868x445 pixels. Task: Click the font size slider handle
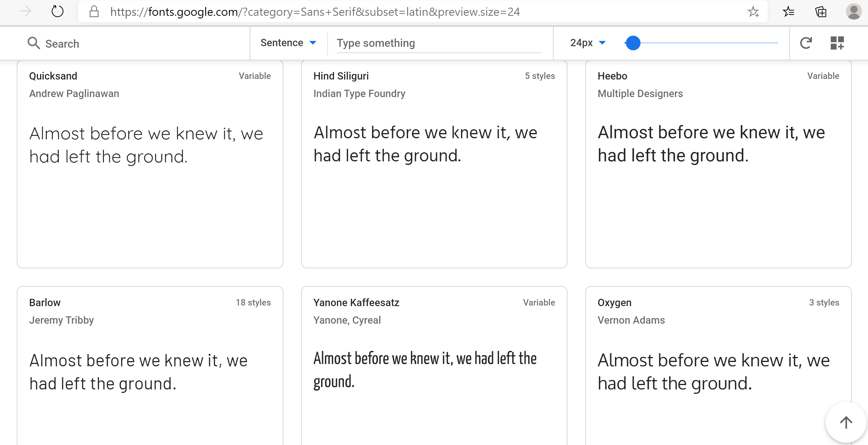633,43
